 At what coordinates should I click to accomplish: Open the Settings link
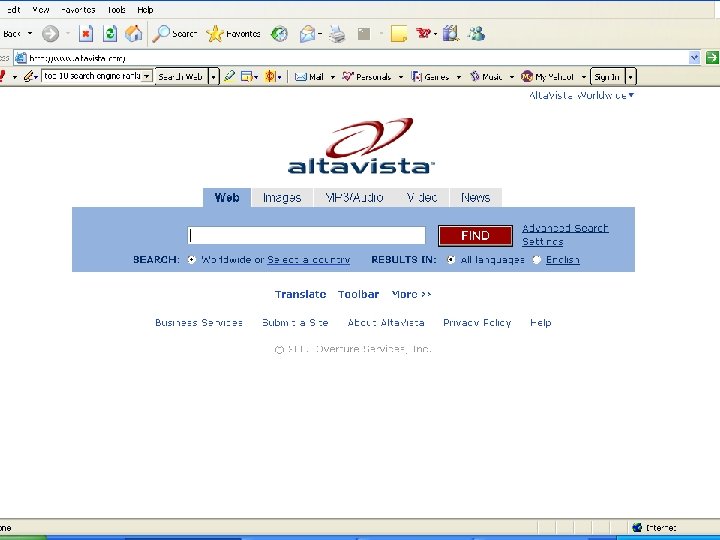[x=543, y=242]
